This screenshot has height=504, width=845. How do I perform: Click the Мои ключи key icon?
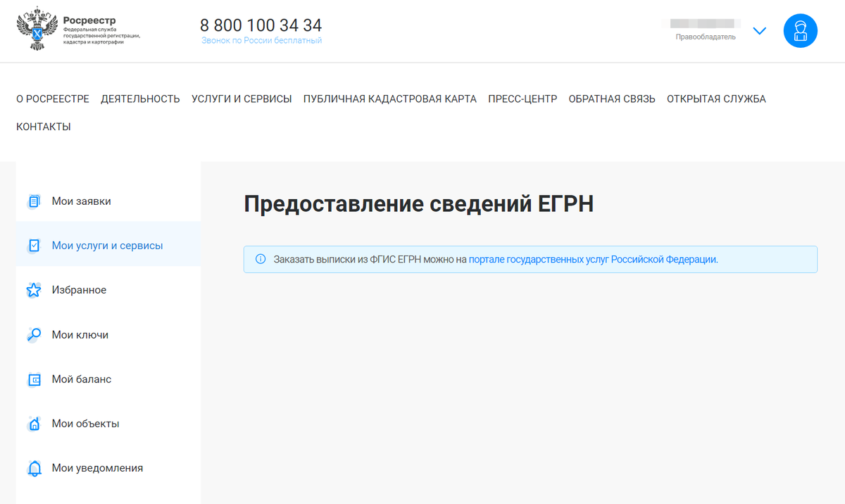[34, 335]
